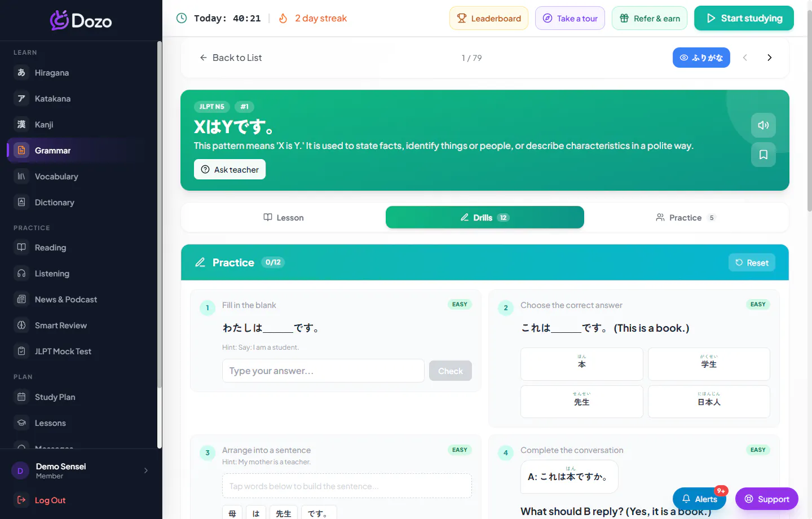This screenshot has height=519, width=812.
Task: Click the sidebar scrollbar
Action: coord(160,214)
